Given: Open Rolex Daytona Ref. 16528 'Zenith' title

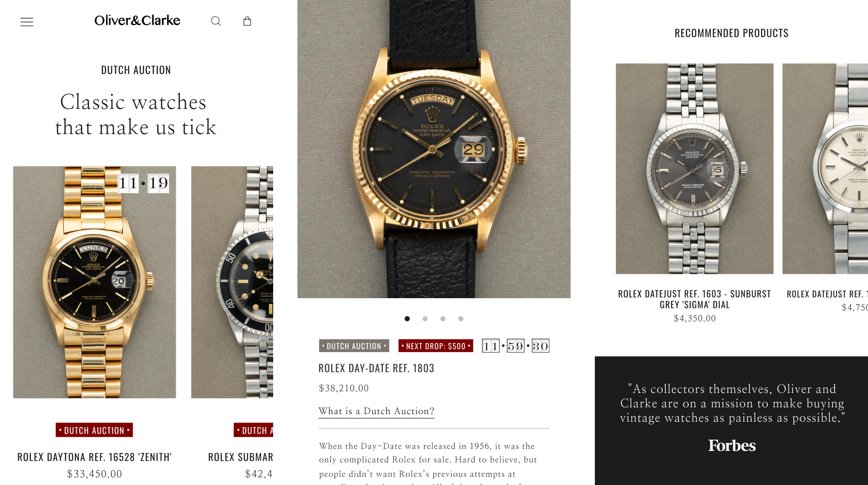Looking at the screenshot, I should coord(94,457).
